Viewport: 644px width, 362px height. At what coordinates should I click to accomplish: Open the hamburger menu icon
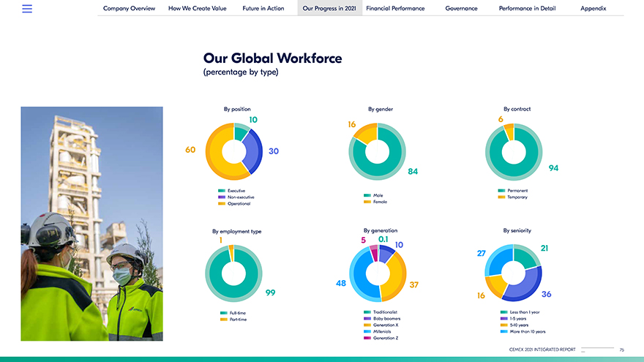[x=27, y=9]
